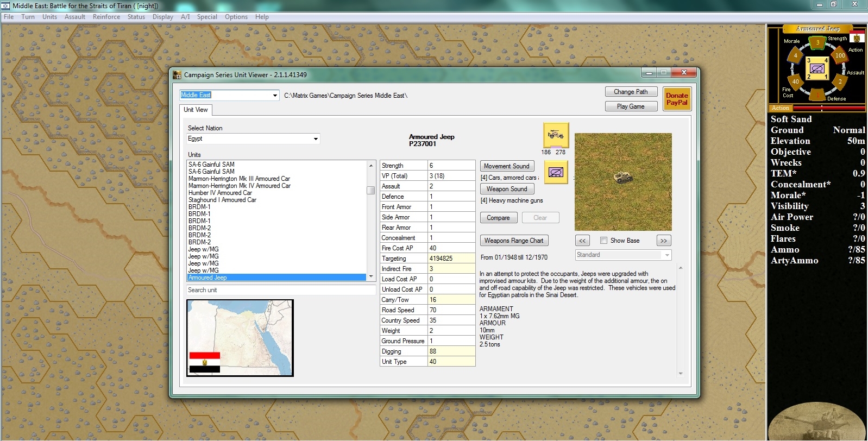Screen dimensions: 868x441
Task: Click the game window's title bar app icon
Action: [x=6, y=5]
